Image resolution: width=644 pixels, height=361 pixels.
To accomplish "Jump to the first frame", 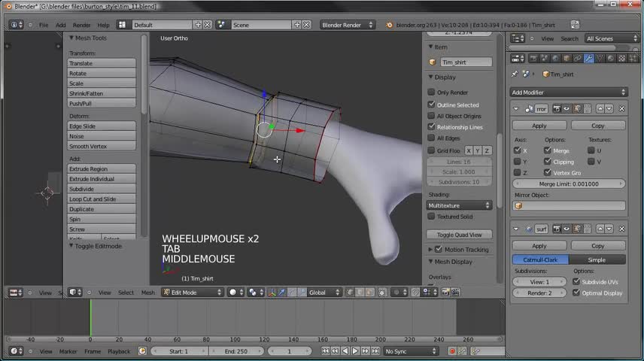I will 325,351.
